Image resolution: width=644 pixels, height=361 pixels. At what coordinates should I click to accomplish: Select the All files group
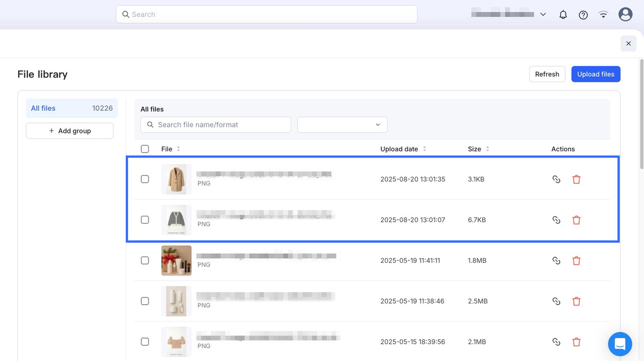[72, 108]
